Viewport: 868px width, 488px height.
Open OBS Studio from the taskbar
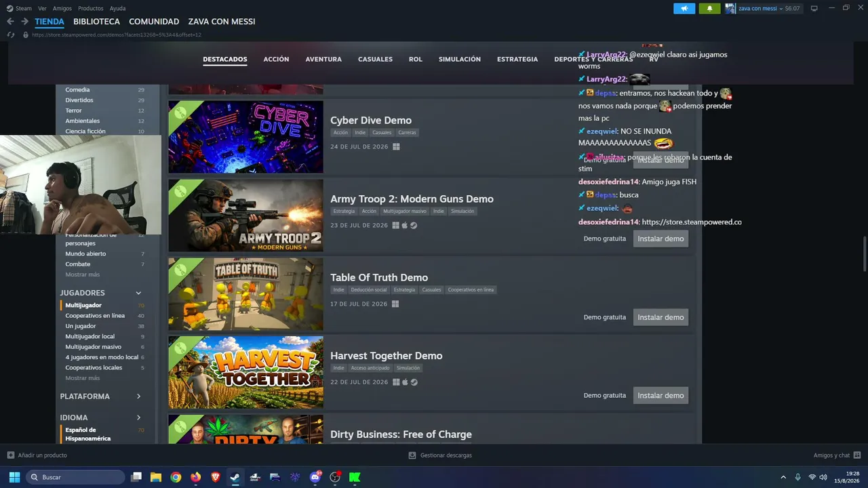coord(335,477)
